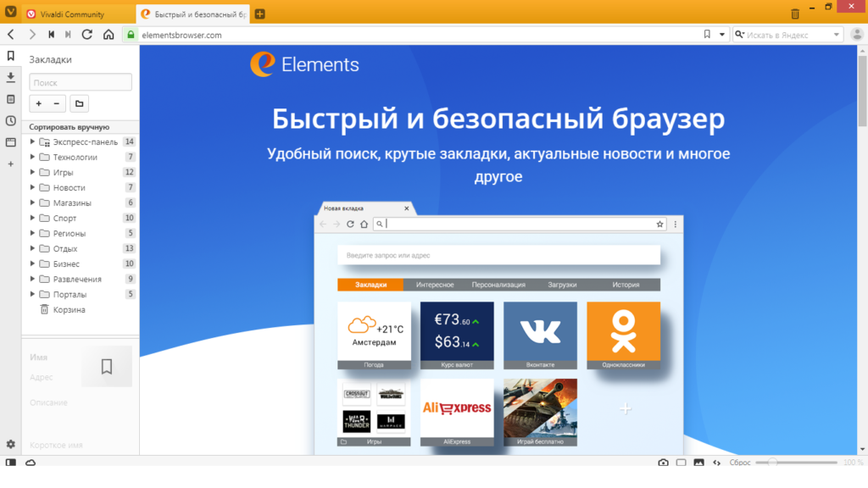Open the settings gear in sidebar
Image resolution: width=868 pixels, height=488 pixels.
pos(10,444)
